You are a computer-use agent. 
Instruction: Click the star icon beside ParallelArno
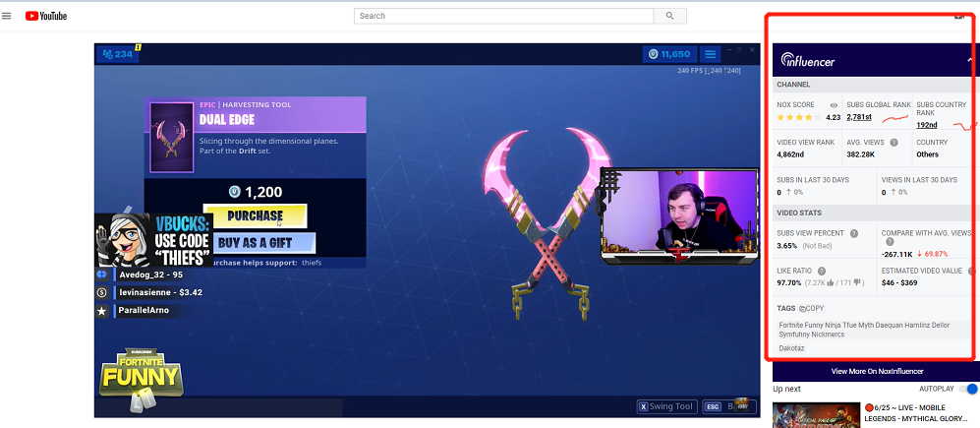click(102, 310)
